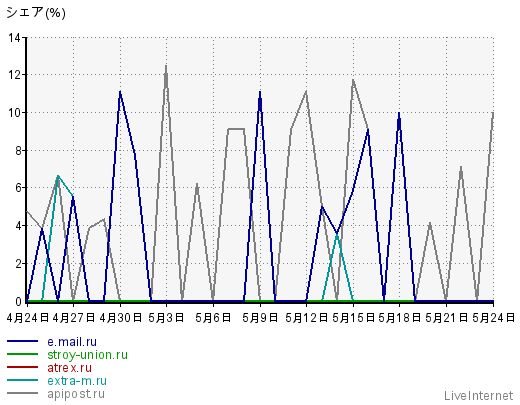Click the gray apipost.ru color line
Image resolution: width=520 pixels, height=405 pixels.
click(x=23, y=393)
